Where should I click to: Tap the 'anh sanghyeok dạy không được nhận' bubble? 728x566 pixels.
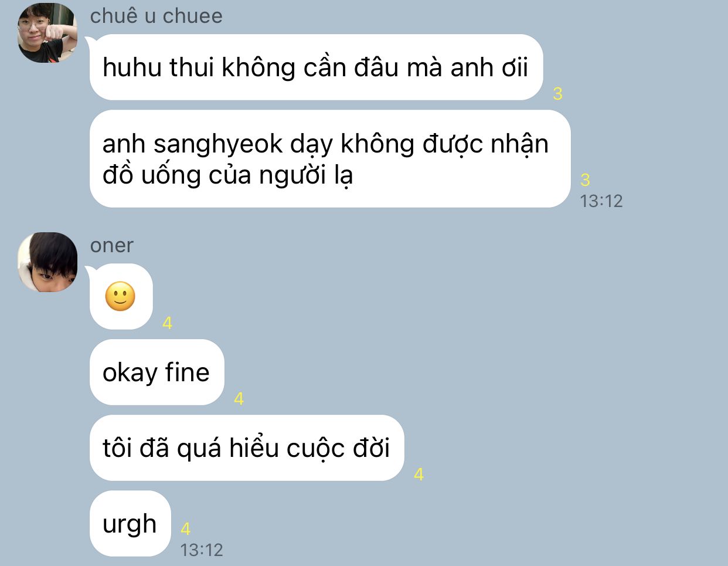click(x=330, y=159)
